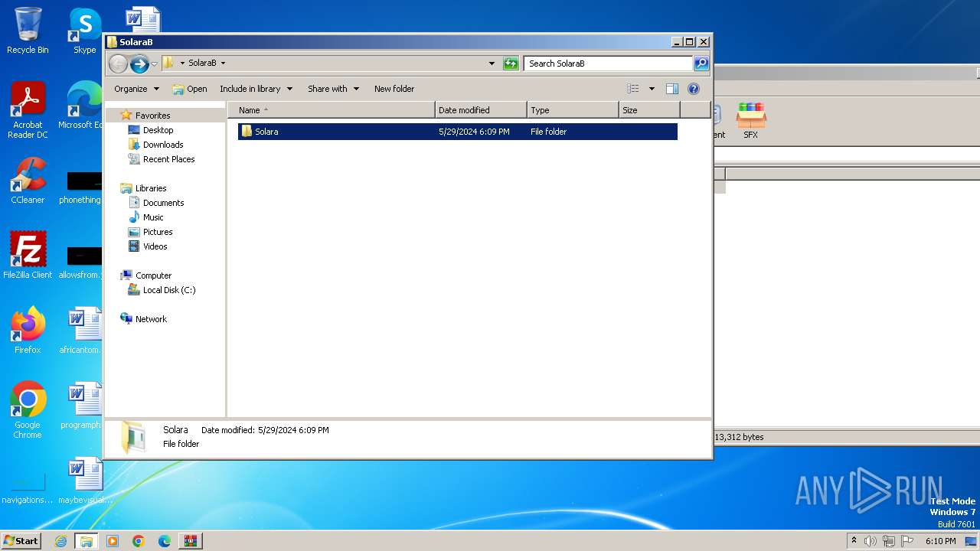Select Google Chrome desktop icon
The height and width of the screenshot is (551, 980).
click(28, 410)
